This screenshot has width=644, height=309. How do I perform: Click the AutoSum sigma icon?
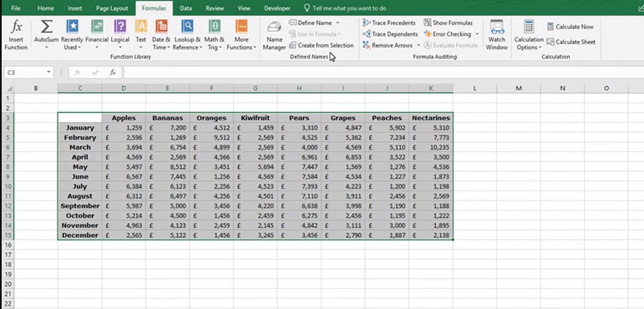47,27
